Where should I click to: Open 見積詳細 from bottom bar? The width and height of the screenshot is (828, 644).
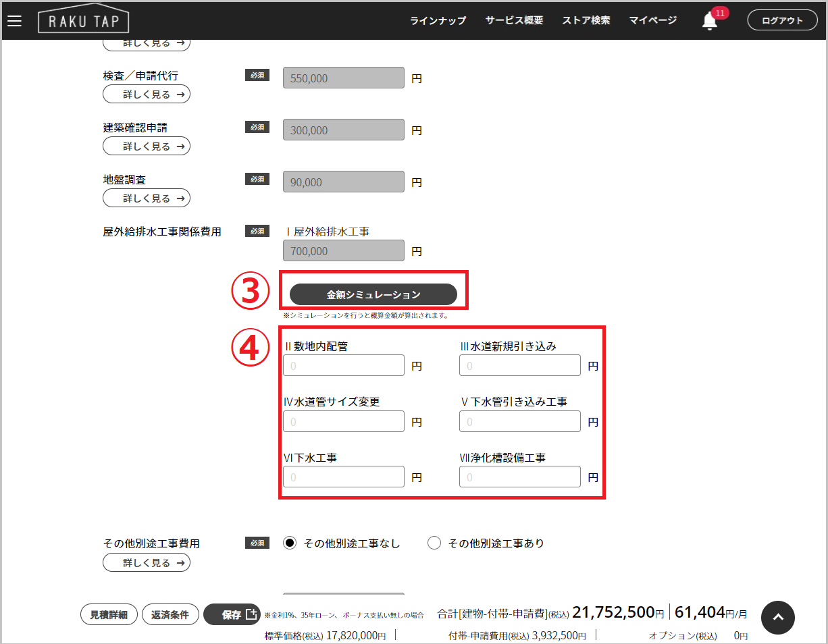pyautogui.click(x=109, y=614)
